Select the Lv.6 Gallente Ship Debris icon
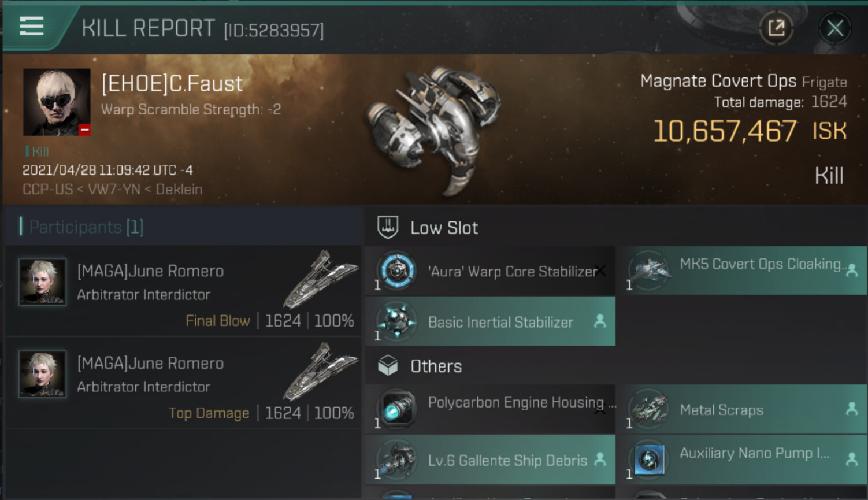The height and width of the screenshot is (500, 868). tap(398, 460)
